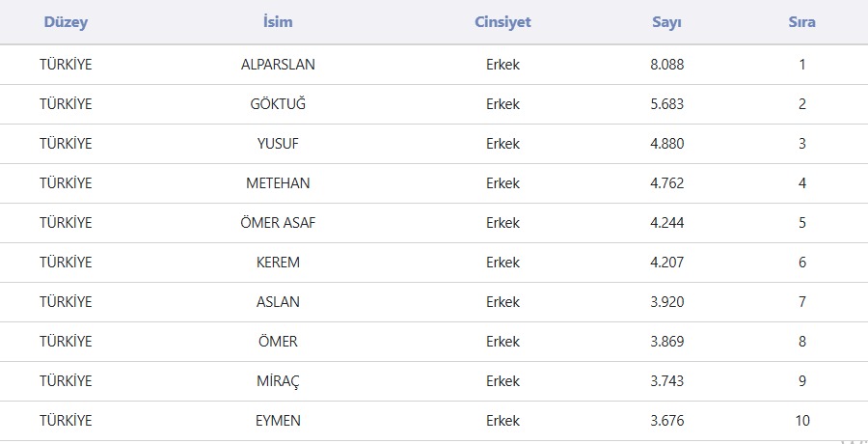Click the GÖKTUĞ name cell

coord(278,104)
